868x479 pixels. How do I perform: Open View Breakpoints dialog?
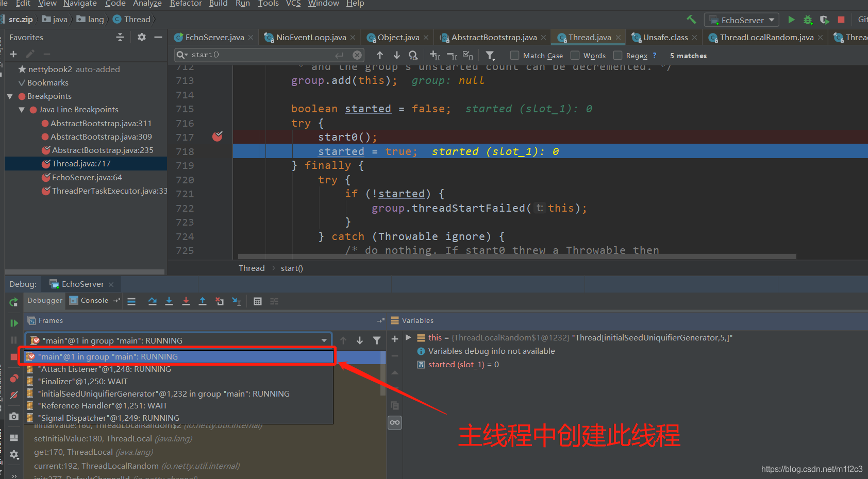[14, 379]
